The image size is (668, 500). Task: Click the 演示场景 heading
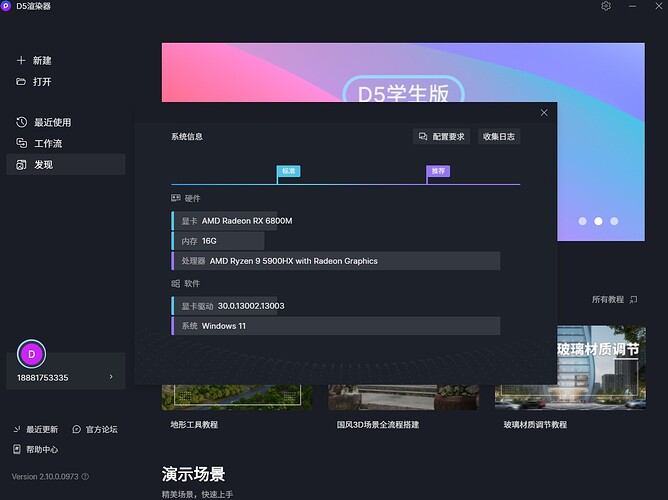point(193,474)
